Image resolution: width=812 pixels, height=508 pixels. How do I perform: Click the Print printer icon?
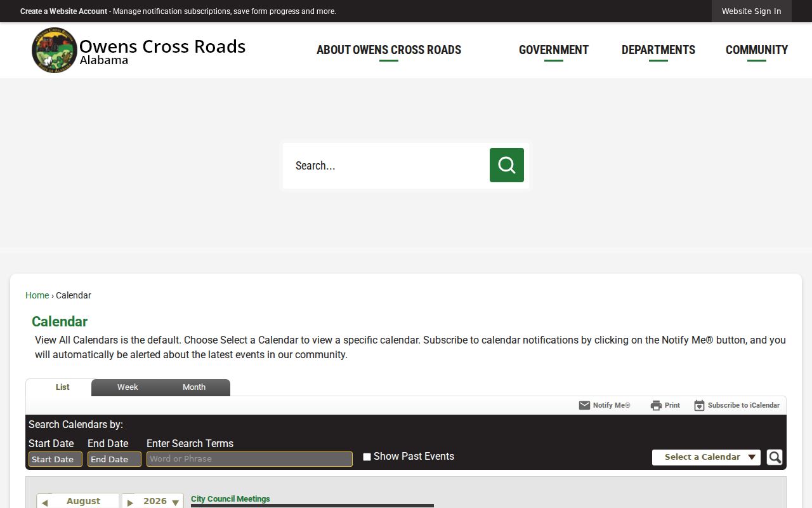656,405
